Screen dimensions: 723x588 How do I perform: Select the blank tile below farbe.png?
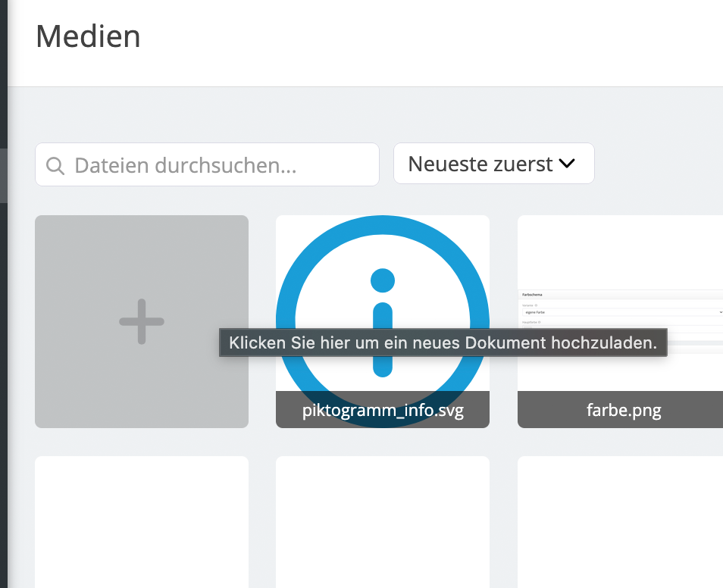click(x=621, y=523)
